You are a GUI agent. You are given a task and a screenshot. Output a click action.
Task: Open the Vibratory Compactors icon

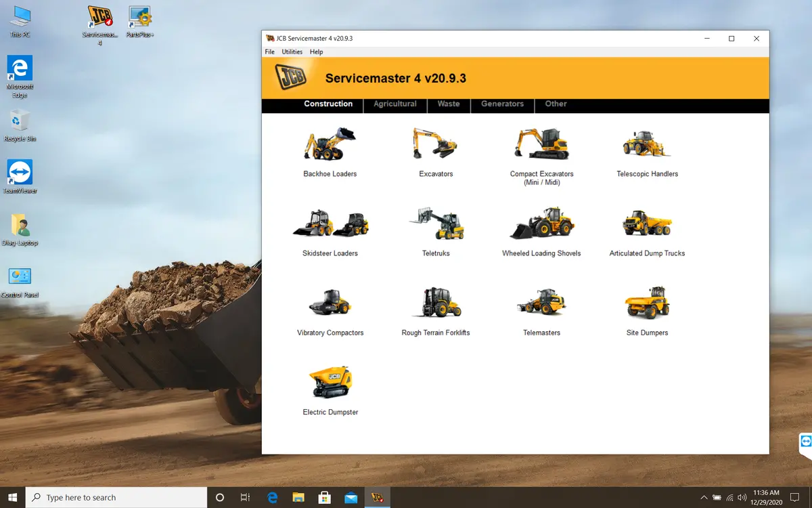330,303
